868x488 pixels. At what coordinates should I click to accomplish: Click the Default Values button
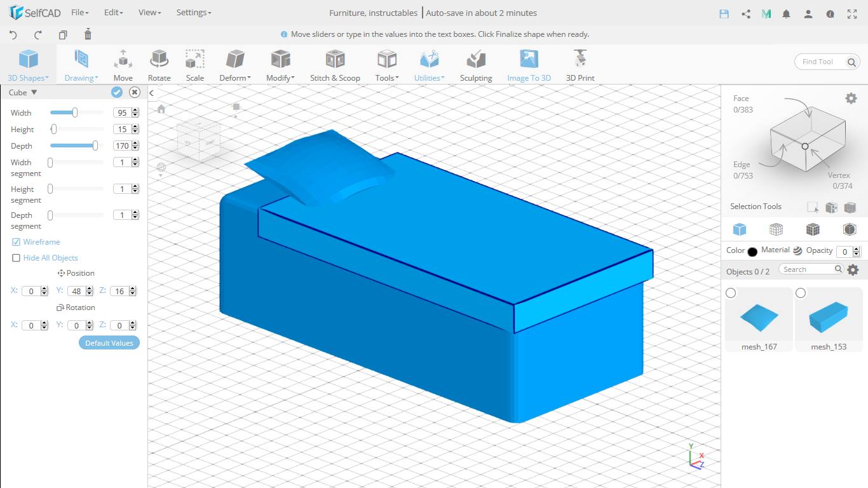coord(109,343)
